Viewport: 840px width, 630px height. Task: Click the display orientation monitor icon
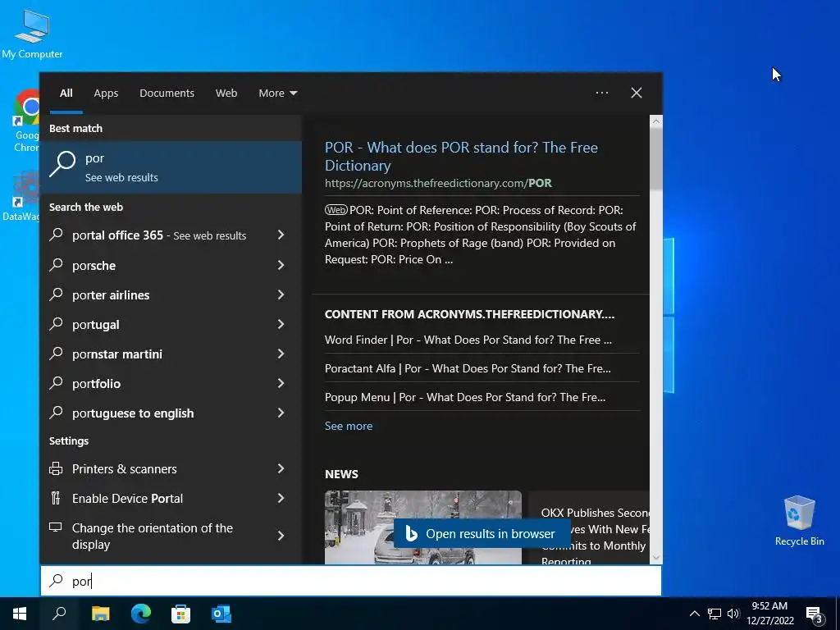tap(56, 527)
